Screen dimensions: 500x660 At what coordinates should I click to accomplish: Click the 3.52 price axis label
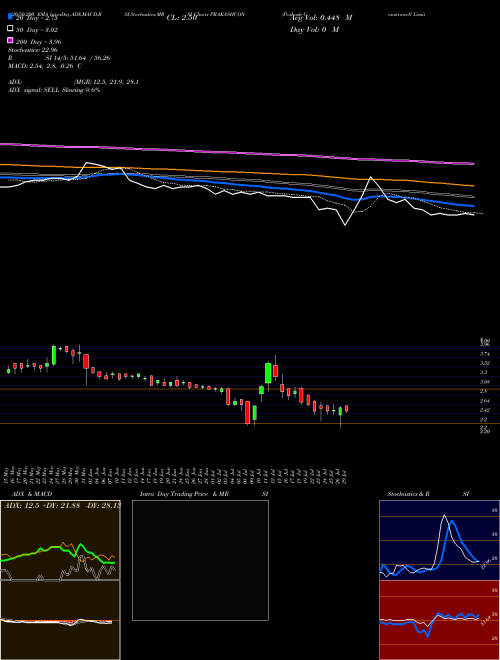pos(485,363)
